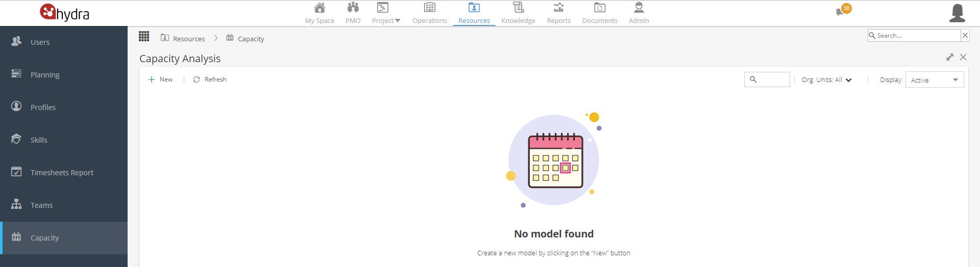
Task: Open the Org. Units: All dropdown
Action: coord(826,80)
